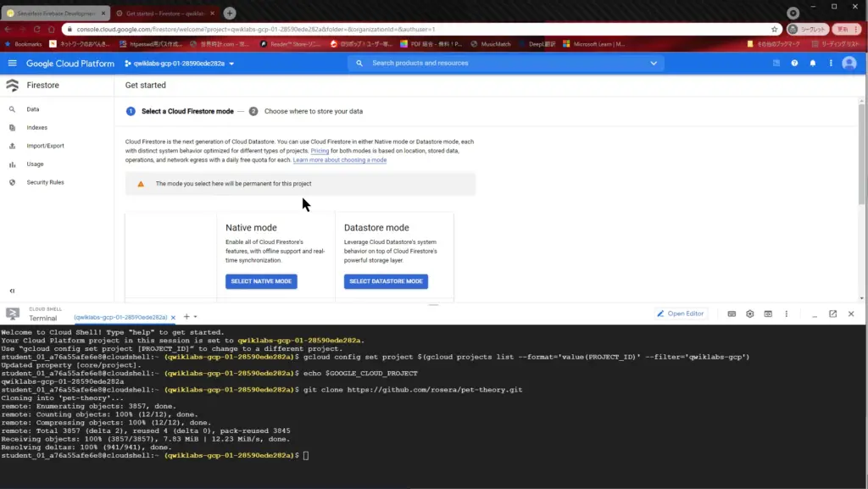Open the Google Cloud navigation hamburger menu
This screenshot has height=489, width=868.
pyautogui.click(x=12, y=63)
